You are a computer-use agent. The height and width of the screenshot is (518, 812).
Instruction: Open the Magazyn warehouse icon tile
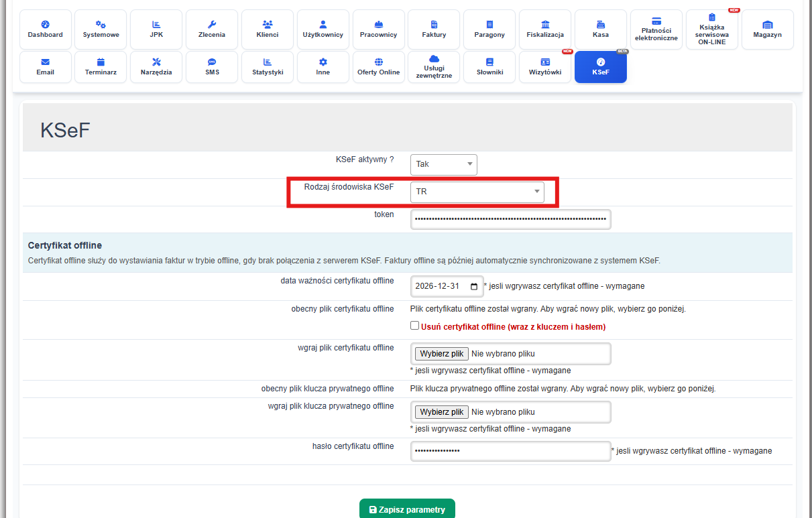pyautogui.click(x=768, y=29)
